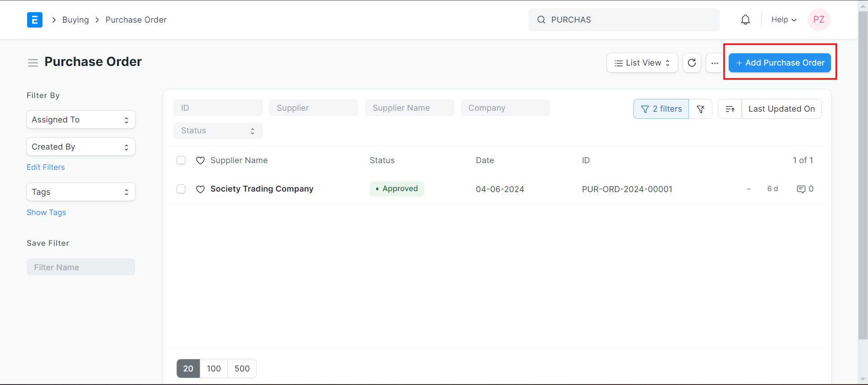
Task: Open the Help menu
Action: point(784,20)
